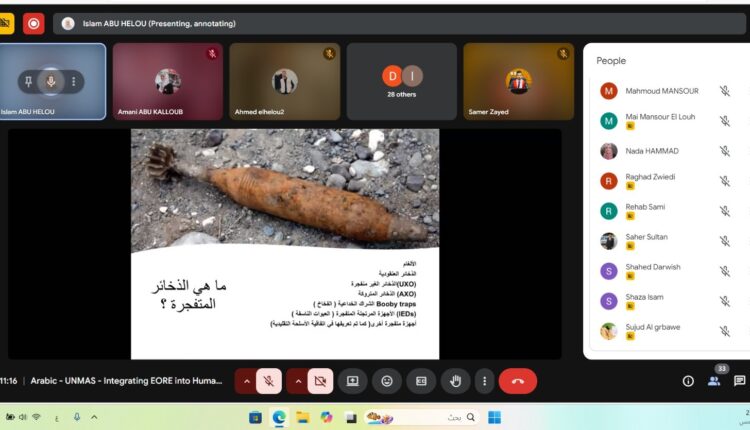Unmute the microphone
The height and width of the screenshot is (430, 750).
click(x=268, y=381)
